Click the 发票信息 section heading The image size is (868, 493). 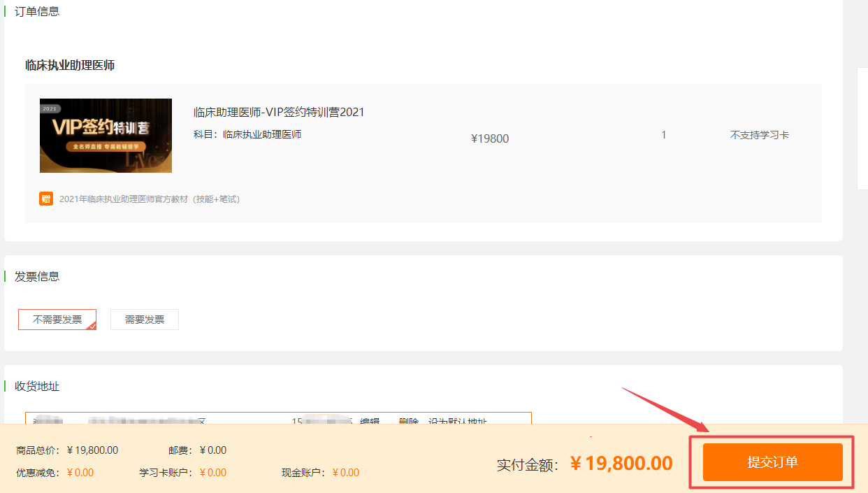coord(37,276)
